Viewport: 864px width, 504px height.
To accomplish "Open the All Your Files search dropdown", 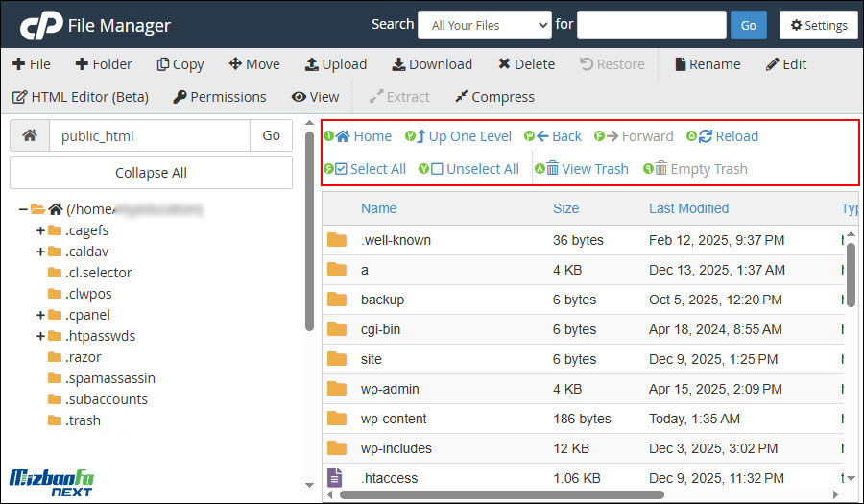I will pos(484,25).
